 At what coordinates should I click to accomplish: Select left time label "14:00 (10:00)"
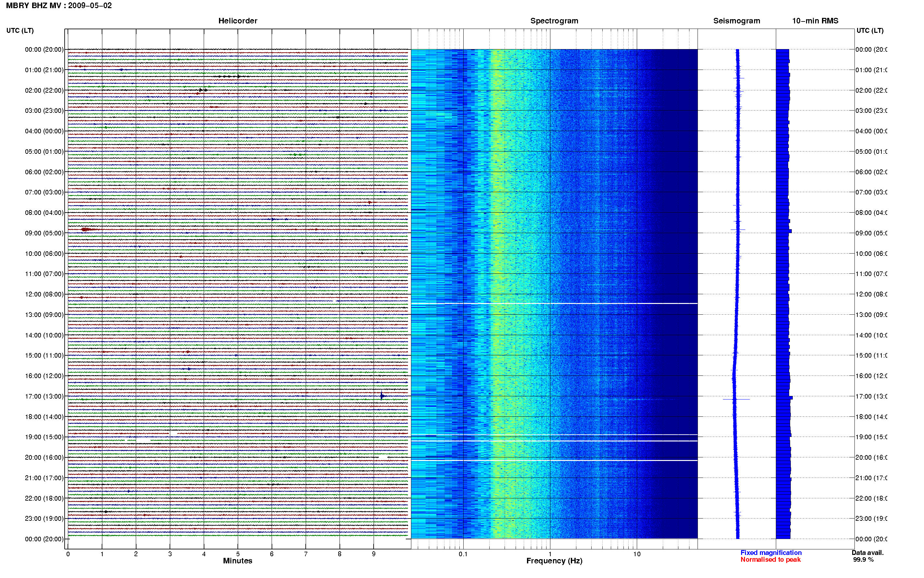pyautogui.click(x=44, y=335)
